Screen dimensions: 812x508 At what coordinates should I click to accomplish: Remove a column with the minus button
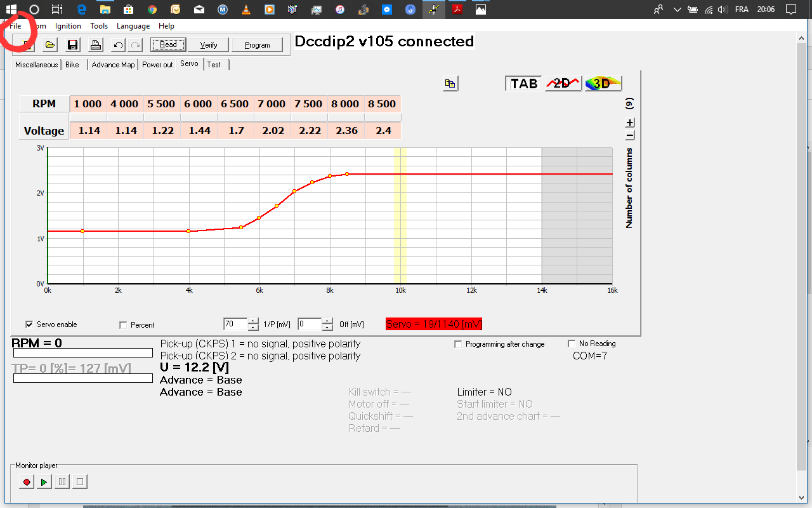pos(630,135)
